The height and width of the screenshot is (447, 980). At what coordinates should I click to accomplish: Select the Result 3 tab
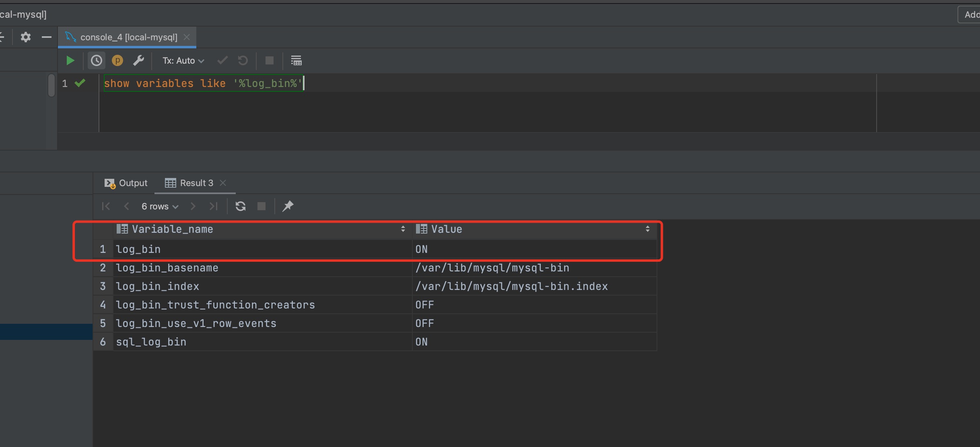(x=196, y=183)
